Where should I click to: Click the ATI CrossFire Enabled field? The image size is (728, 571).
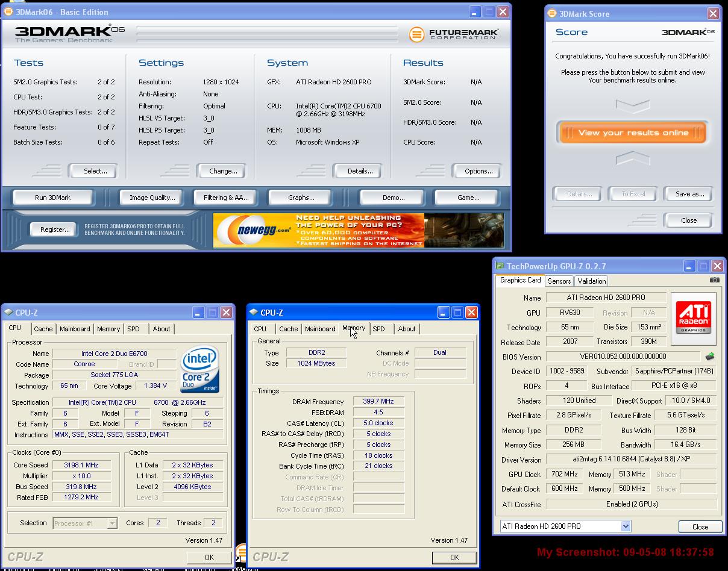tap(632, 504)
